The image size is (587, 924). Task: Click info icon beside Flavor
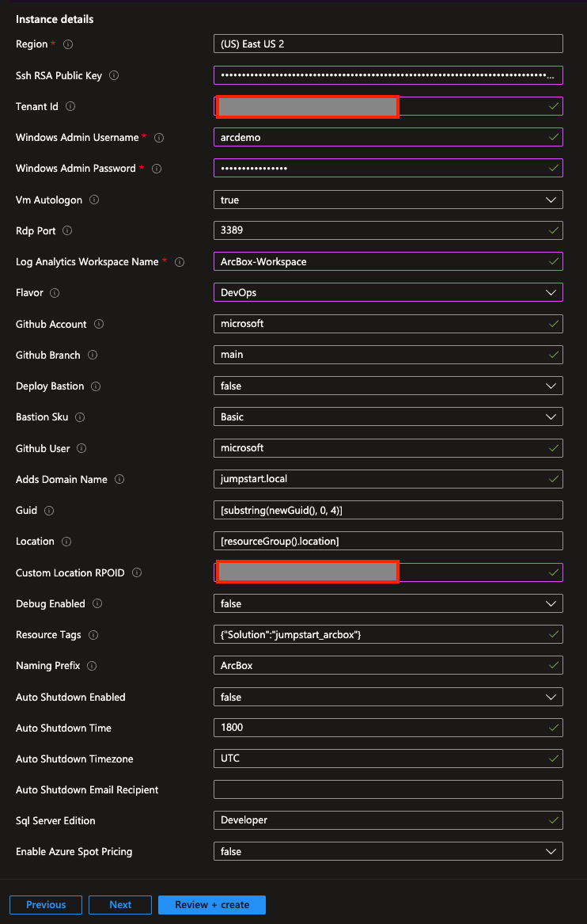[x=55, y=292]
